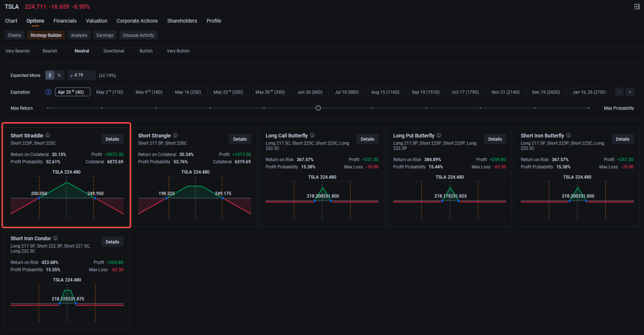Switch to the Strategy Builder sub-tab
This screenshot has height=335, width=644.
[x=46, y=35]
